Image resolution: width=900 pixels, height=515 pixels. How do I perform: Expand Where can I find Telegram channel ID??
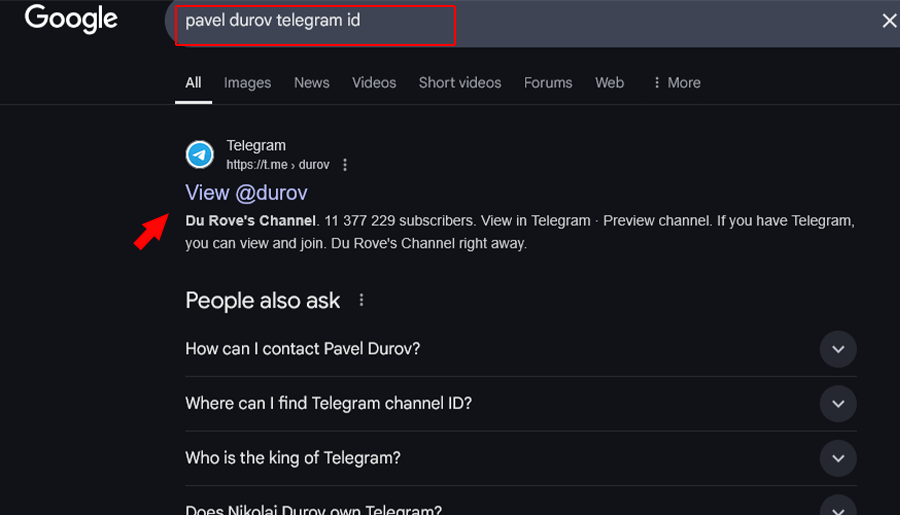(838, 404)
